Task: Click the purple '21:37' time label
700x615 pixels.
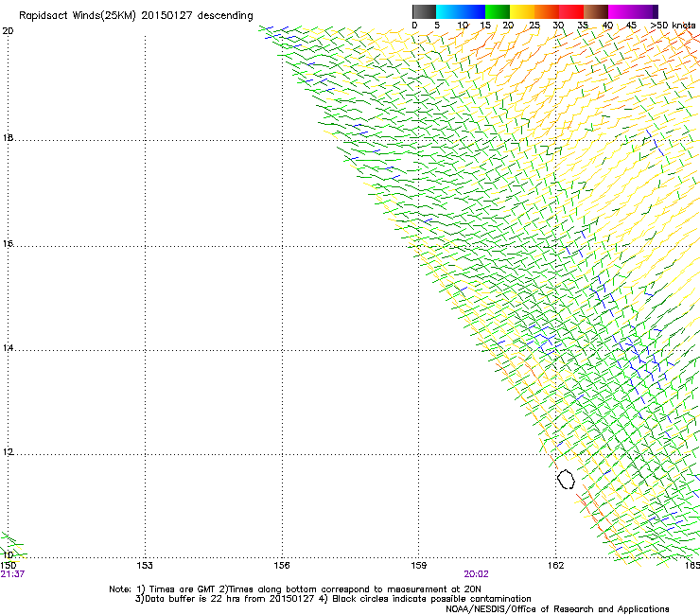Action: [x=12, y=574]
